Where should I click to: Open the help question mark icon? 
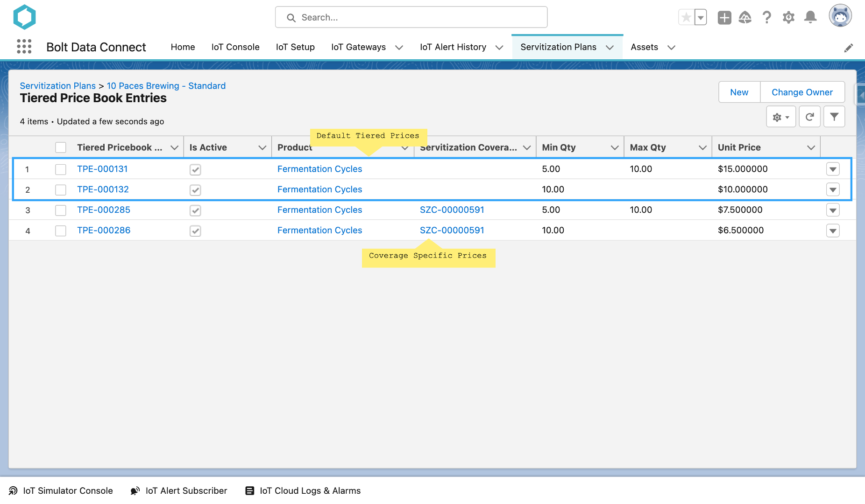(x=766, y=18)
